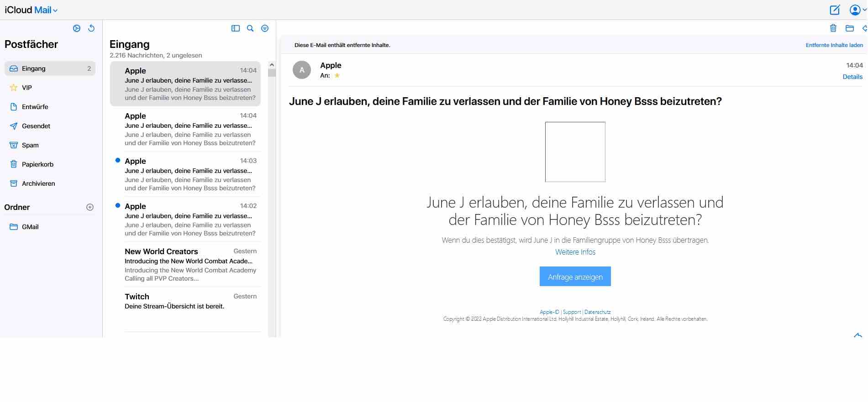The height and width of the screenshot is (402, 868).
Task: Open the Eingang mailbox
Action: pyautogui.click(x=50, y=68)
